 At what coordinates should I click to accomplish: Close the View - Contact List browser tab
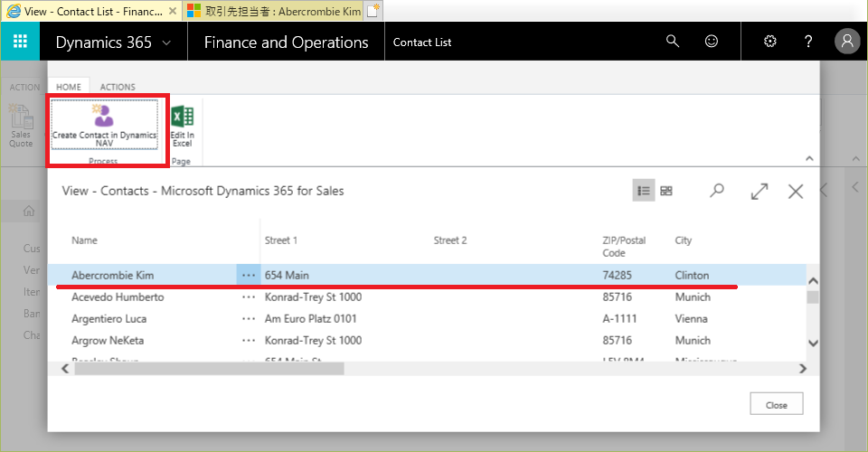tap(172, 11)
